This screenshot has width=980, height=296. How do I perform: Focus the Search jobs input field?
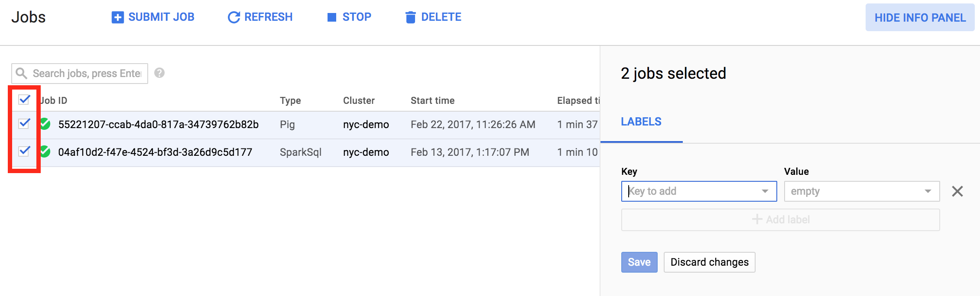pos(87,74)
